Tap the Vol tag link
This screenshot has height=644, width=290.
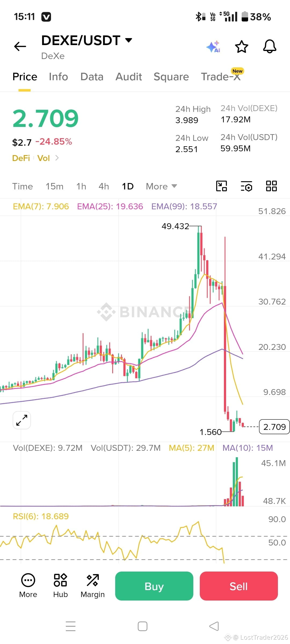(x=44, y=158)
